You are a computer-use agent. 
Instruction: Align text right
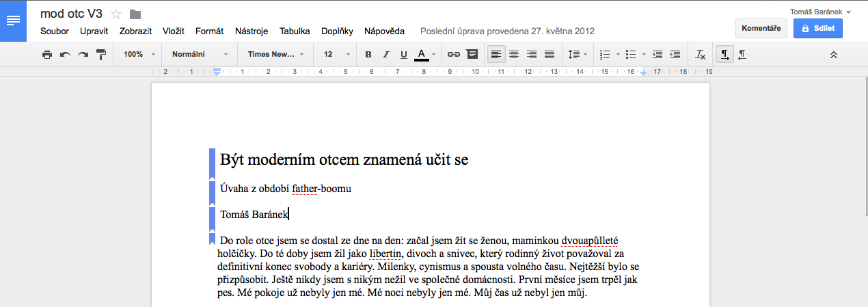click(x=532, y=55)
